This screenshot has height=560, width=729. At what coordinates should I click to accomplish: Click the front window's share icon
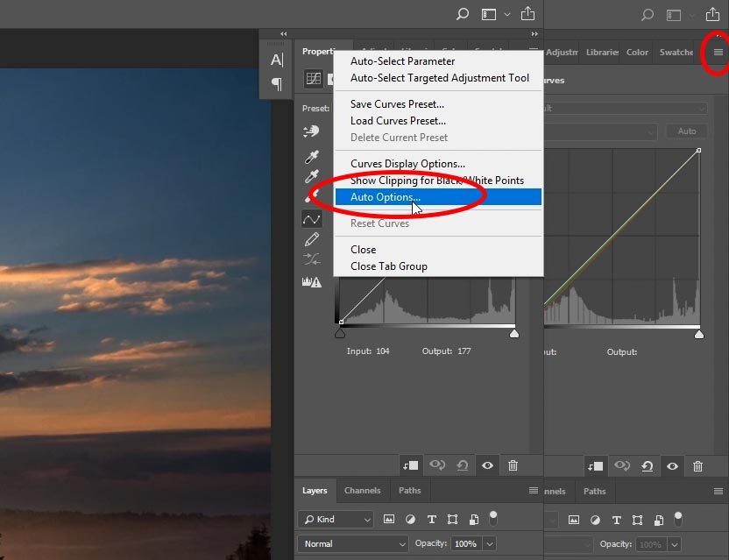pyautogui.click(x=527, y=13)
